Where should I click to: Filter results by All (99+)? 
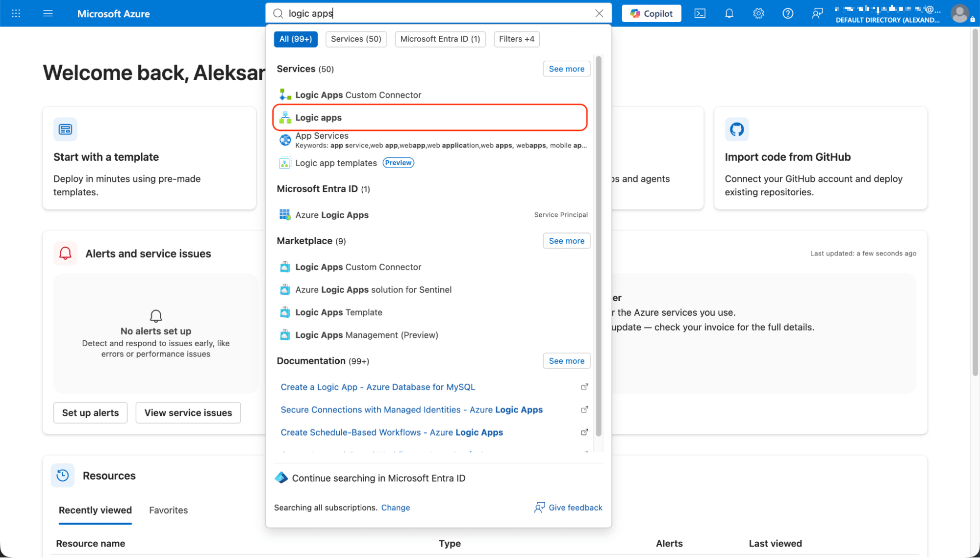tap(296, 39)
